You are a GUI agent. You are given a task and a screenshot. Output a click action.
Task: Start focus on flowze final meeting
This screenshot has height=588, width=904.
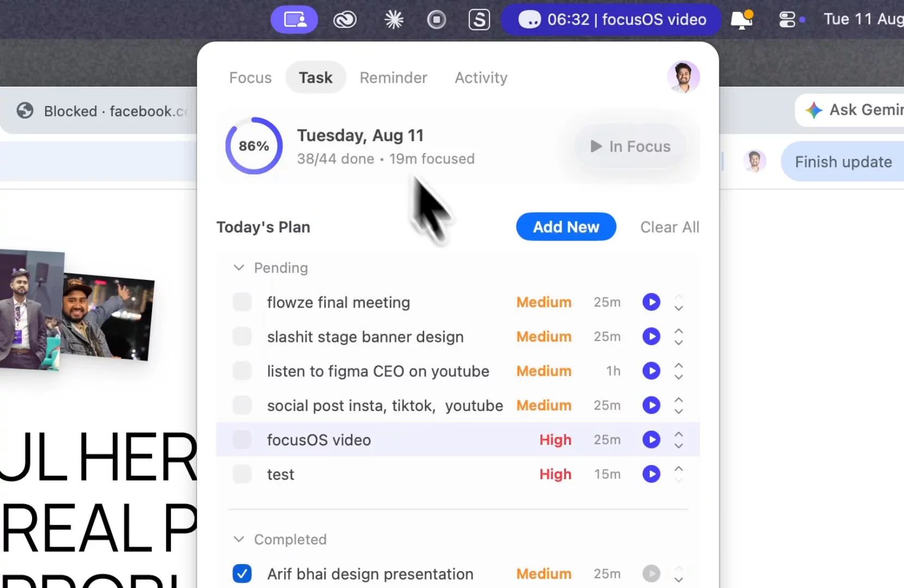[651, 302]
